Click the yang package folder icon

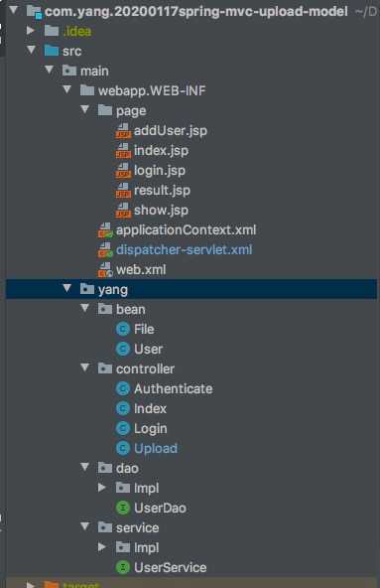(x=87, y=289)
